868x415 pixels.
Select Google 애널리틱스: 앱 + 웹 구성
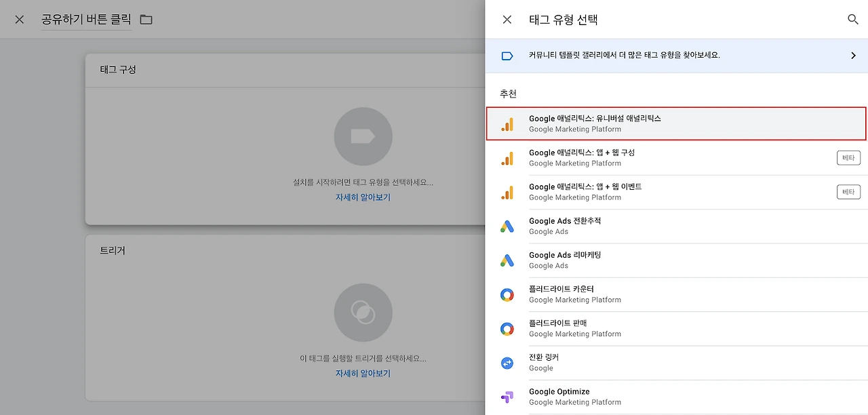(x=677, y=158)
